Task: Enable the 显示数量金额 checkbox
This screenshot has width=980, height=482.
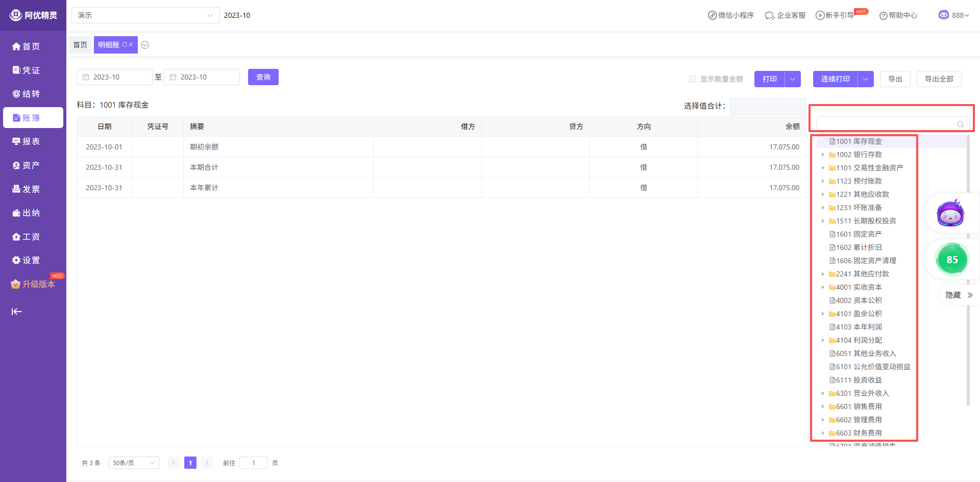Action: (x=693, y=79)
